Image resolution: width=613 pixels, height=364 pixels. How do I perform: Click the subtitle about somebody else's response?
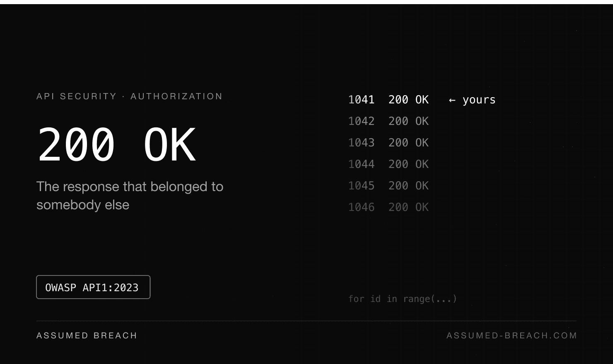pos(130,196)
